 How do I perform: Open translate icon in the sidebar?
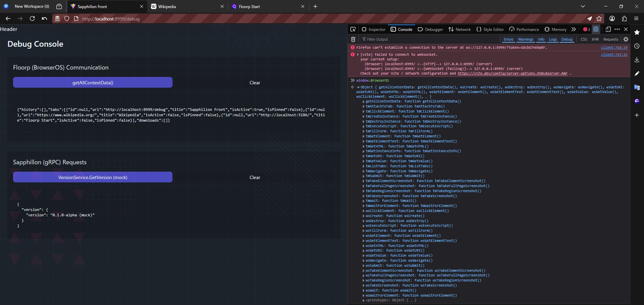click(637, 87)
